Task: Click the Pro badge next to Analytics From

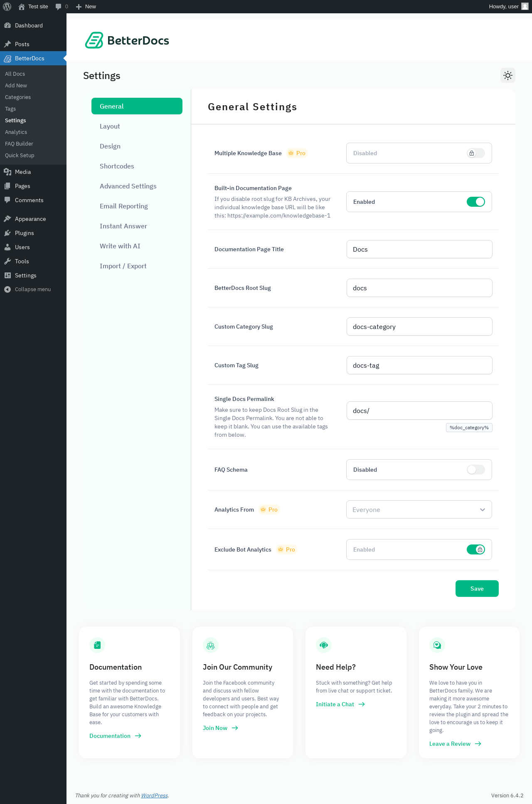Action: (269, 510)
